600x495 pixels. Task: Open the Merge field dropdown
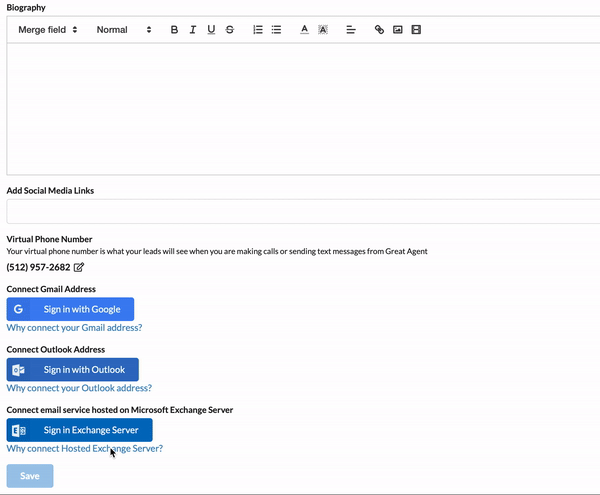[x=48, y=30]
